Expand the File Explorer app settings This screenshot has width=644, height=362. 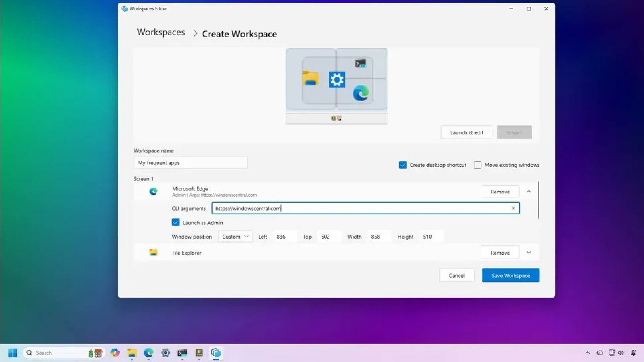(x=529, y=252)
